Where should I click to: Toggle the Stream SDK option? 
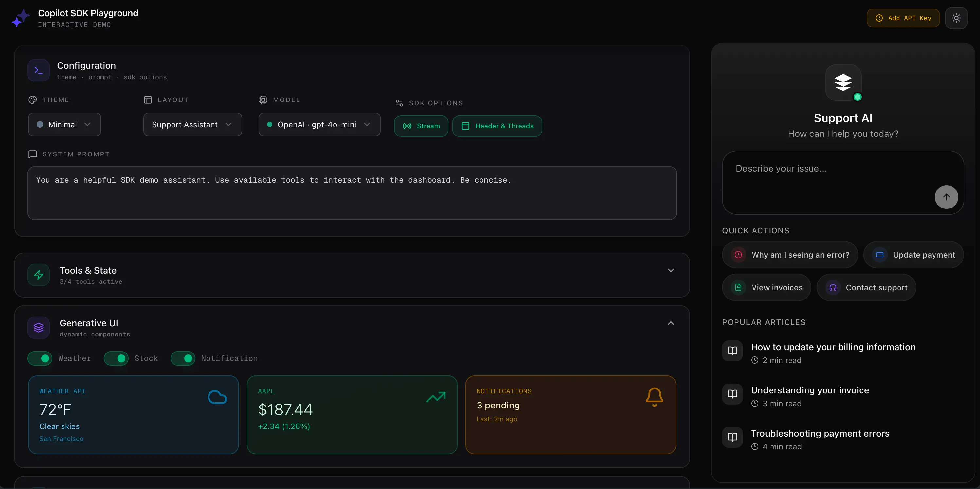click(x=421, y=126)
